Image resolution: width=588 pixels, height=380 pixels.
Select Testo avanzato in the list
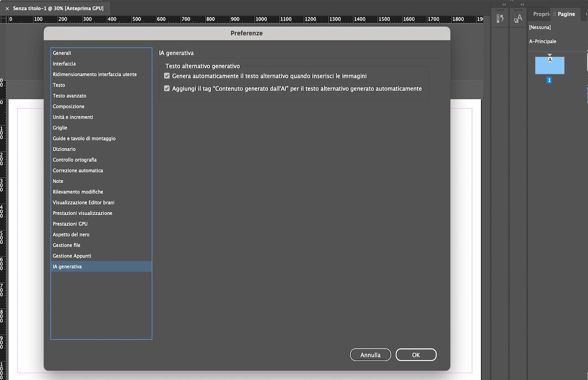point(101,96)
